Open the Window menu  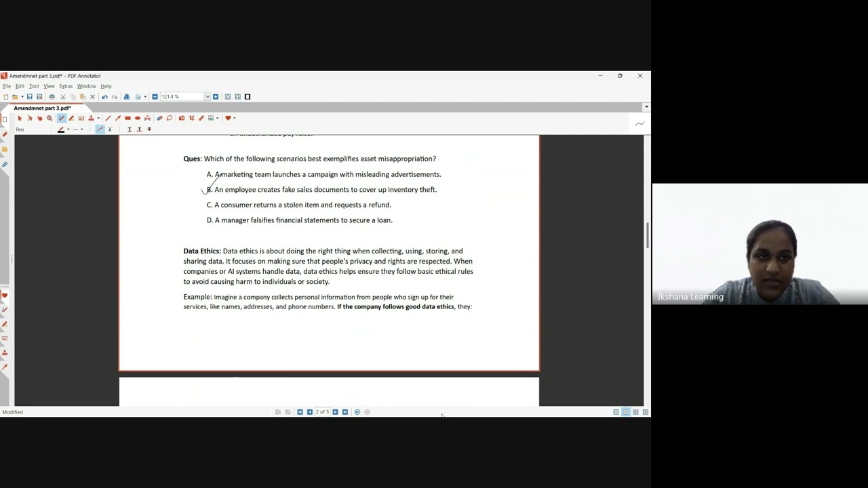pyautogui.click(x=86, y=86)
